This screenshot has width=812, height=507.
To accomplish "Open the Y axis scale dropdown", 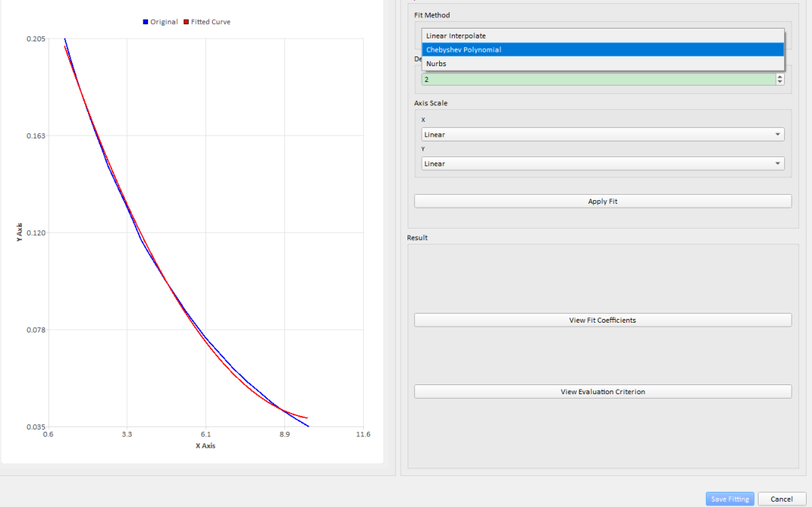I will (x=603, y=164).
